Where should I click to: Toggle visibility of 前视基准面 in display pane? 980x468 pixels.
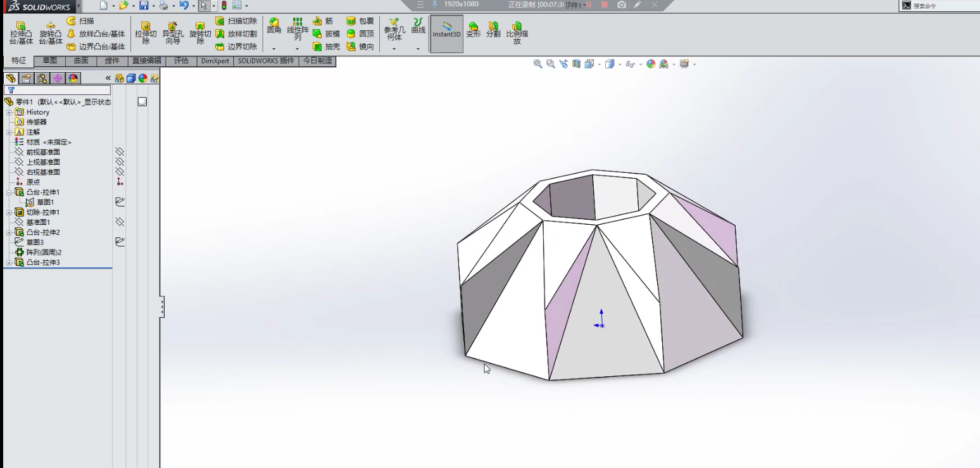[120, 152]
